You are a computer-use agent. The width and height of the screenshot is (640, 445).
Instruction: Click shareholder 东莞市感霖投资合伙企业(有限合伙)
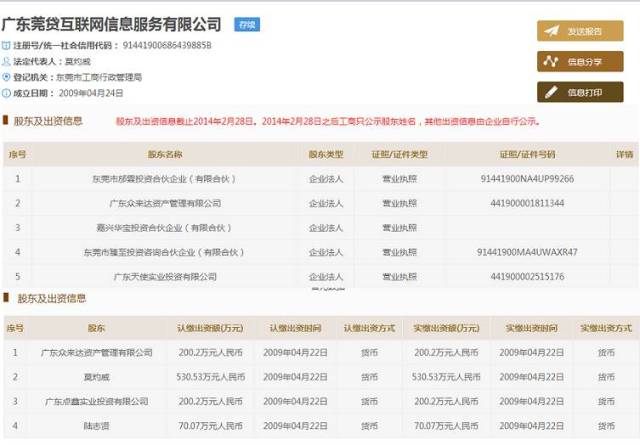[164, 179]
